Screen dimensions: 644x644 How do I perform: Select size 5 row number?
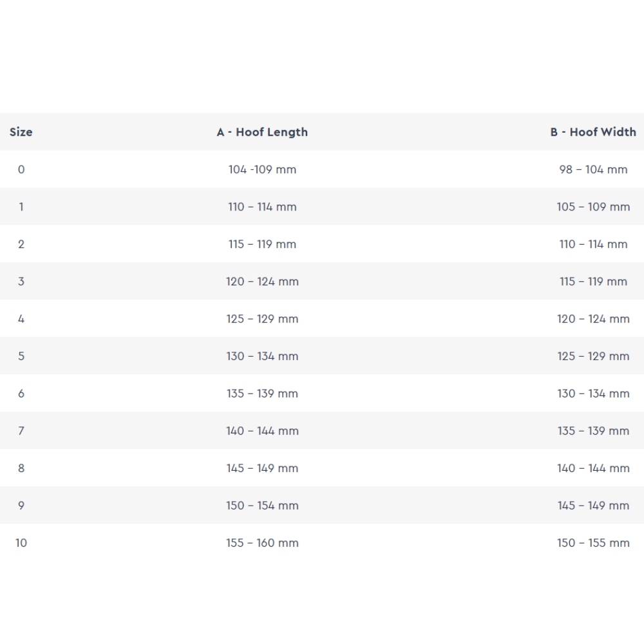coord(21,356)
